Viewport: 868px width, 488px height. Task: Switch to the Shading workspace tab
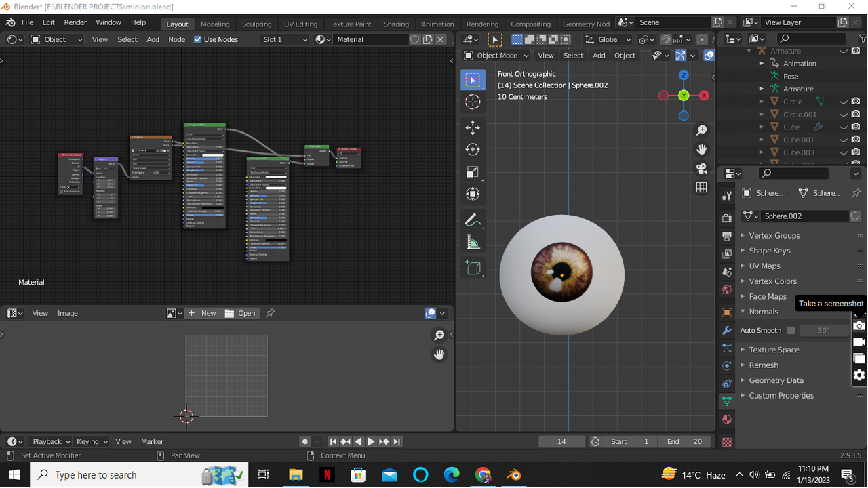pos(396,24)
